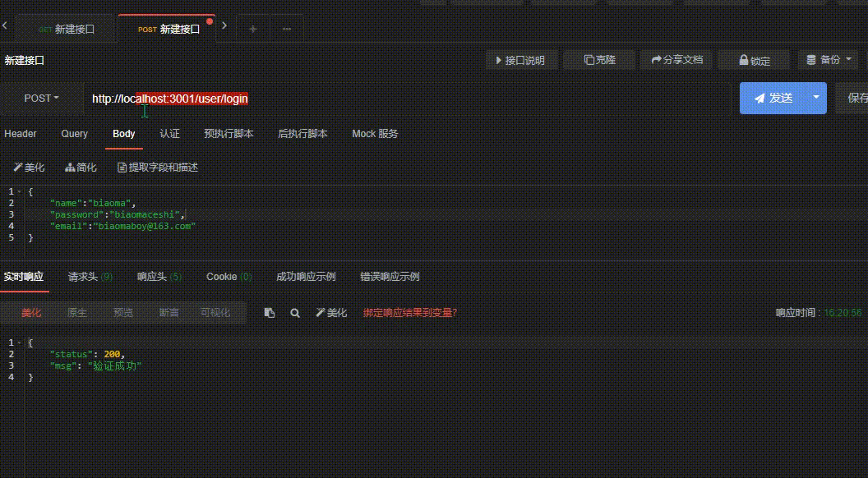Click the 新建接口 interface title
This screenshot has width=868, height=478.
click(25, 60)
